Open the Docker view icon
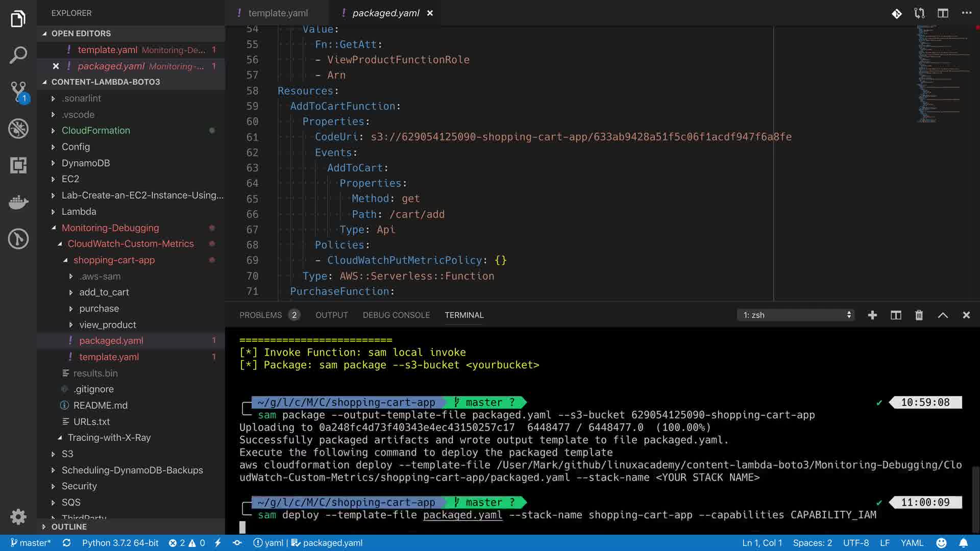 click(18, 202)
